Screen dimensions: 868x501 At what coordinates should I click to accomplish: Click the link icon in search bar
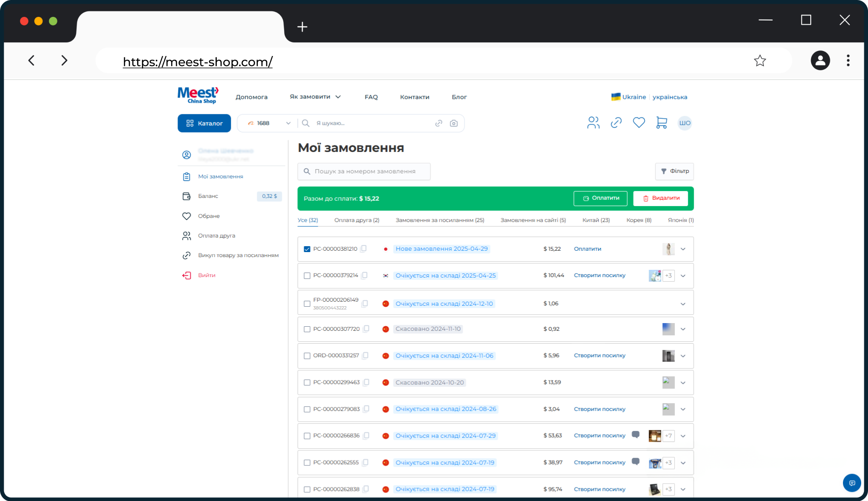(439, 123)
